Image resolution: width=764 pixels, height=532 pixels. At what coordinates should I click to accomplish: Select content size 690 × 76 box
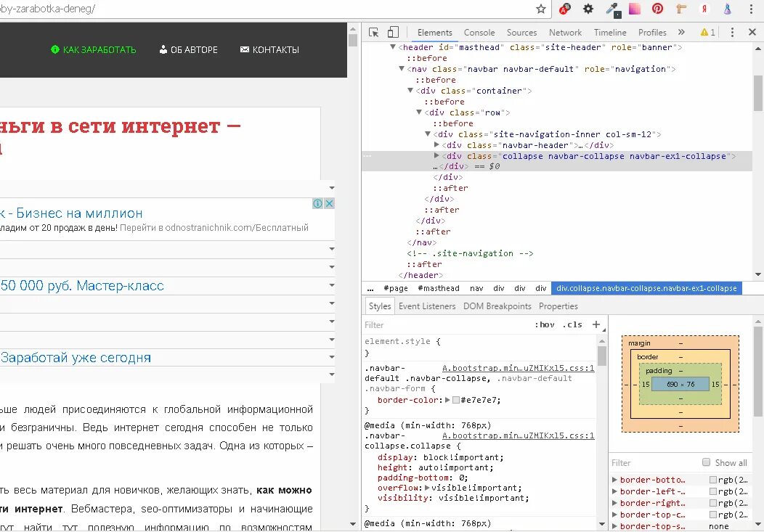[x=680, y=384]
